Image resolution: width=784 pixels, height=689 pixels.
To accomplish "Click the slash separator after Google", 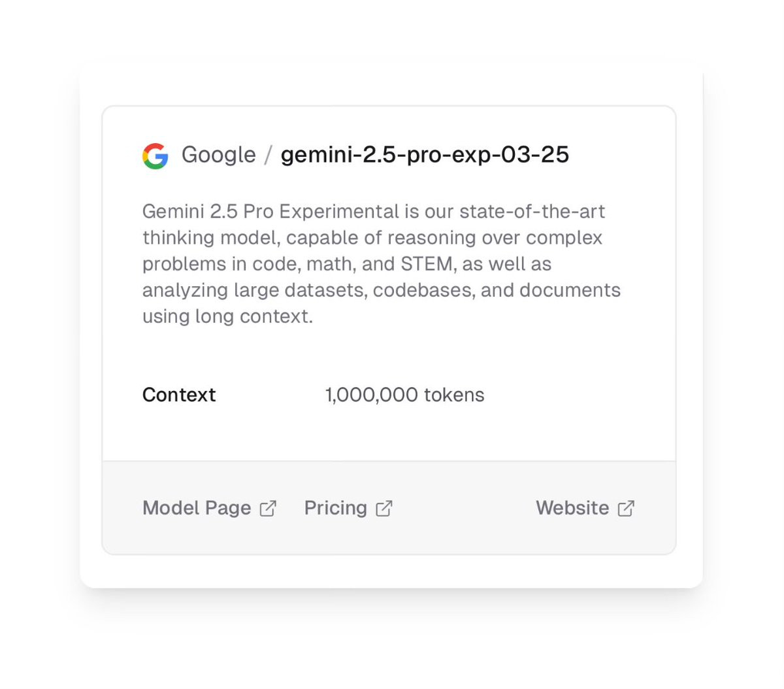I will click(x=268, y=156).
